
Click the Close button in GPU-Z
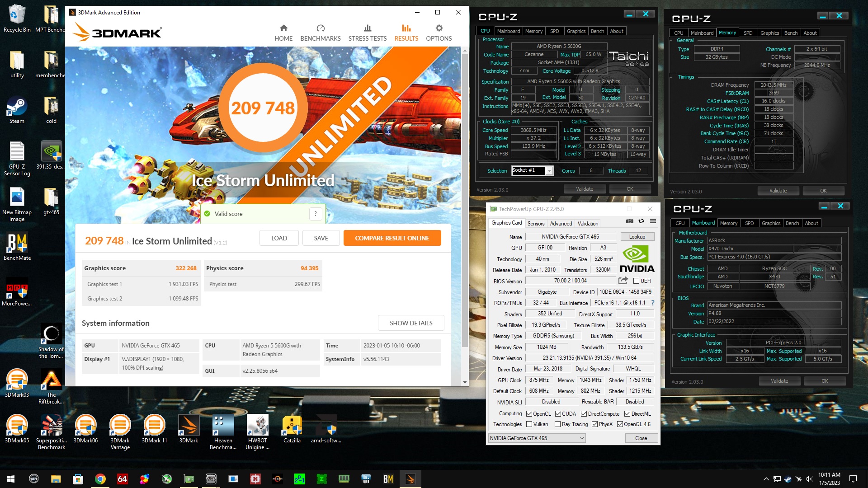tap(641, 438)
